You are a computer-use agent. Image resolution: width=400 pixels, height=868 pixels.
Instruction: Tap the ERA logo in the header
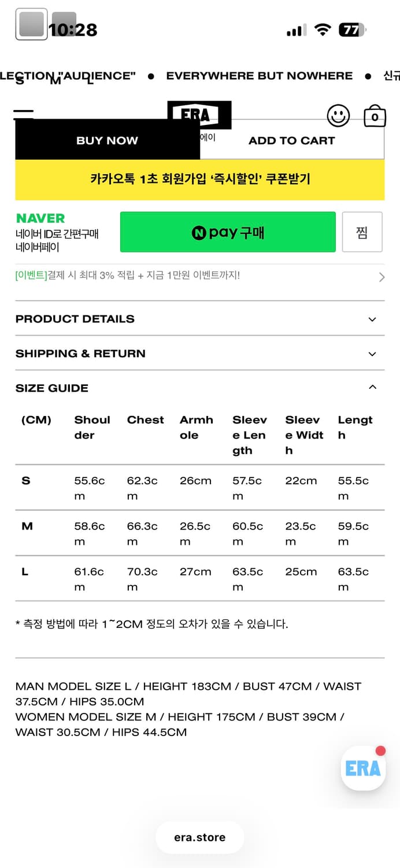(199, 115)
